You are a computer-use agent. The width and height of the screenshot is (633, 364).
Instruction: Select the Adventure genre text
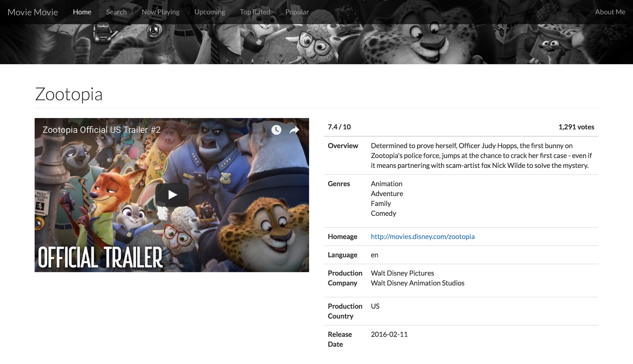pos(387,194)
